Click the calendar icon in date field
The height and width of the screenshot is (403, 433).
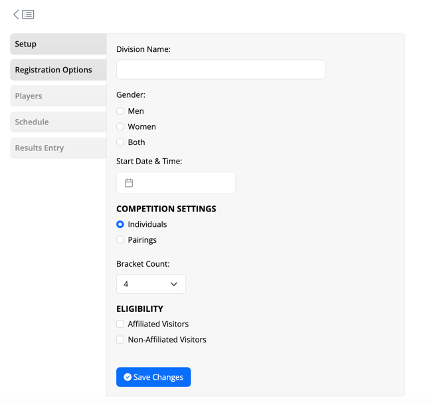(129, 183)
